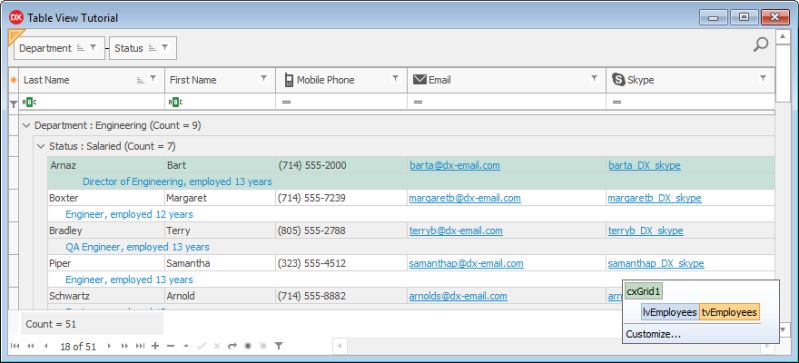Open barta@dx-email.com email link
The width and height of the screenshot is (799, 363).
[455, 166]
